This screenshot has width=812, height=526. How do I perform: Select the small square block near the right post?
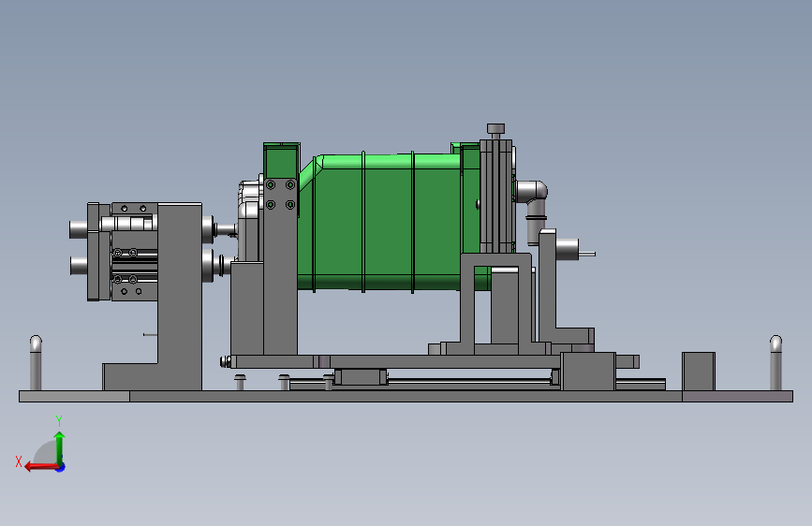(699, 372)
